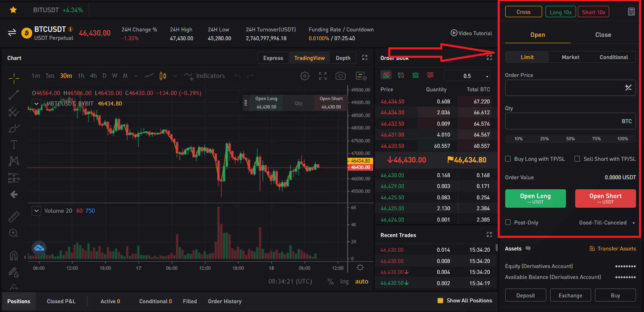Select the crosshair tool in the chart toolbar
644x312 pixels.
coord(14,78)
